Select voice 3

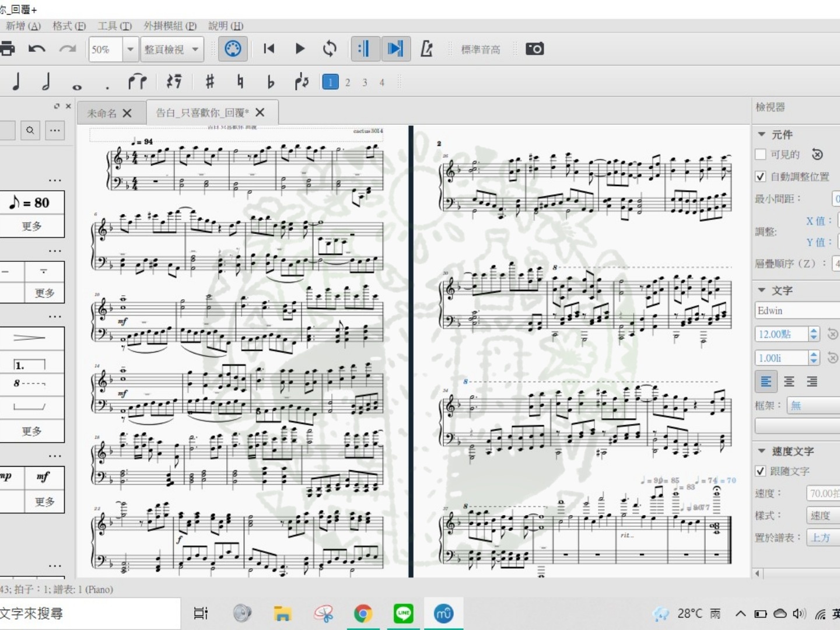click(365, 82)
